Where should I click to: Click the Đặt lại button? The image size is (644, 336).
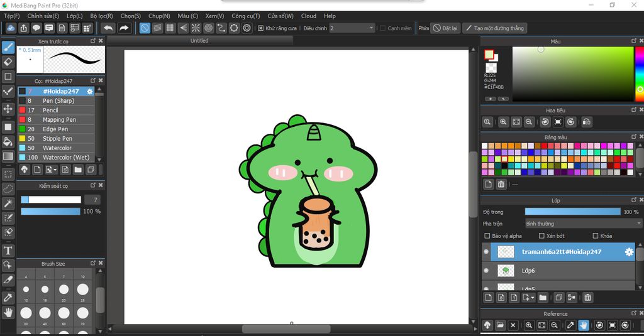(x=445, y=28)
